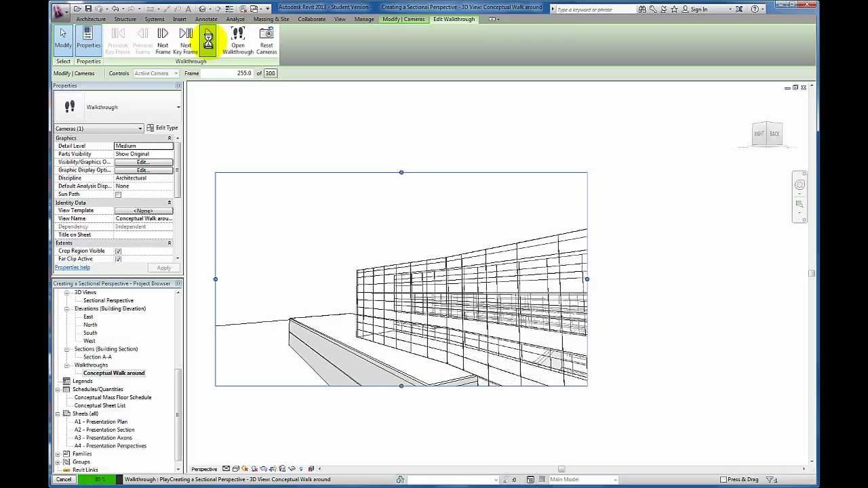The image size is (868, 488).
Task: Click the zoom region tool on navigation bar
Action: tap(800, 204)
